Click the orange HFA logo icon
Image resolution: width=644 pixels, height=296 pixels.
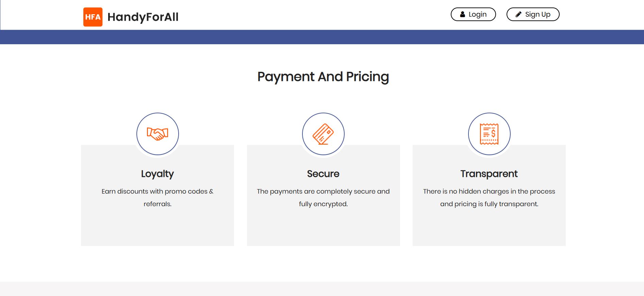pos(93,17)
